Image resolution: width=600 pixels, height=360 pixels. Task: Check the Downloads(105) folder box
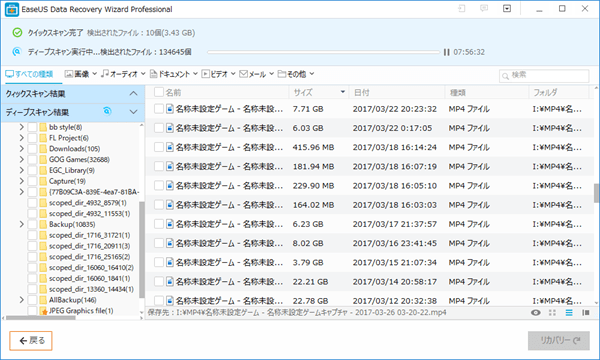tap(32, 149)
